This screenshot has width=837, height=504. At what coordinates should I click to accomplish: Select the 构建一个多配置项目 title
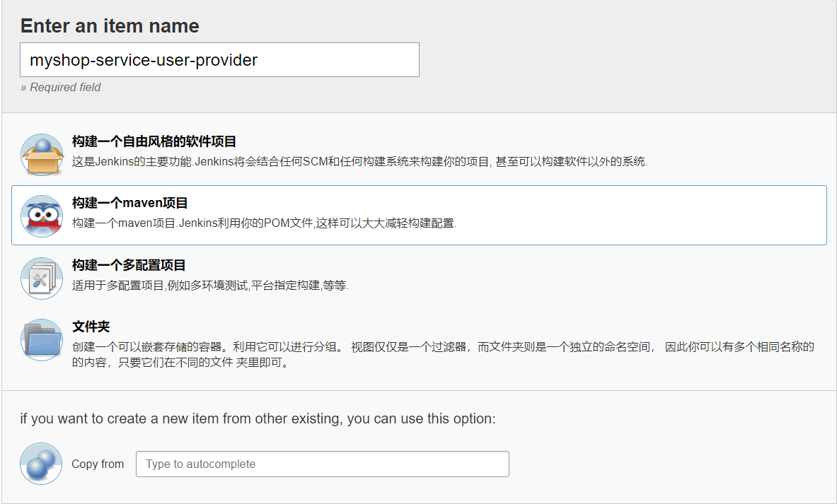[129, 266]
